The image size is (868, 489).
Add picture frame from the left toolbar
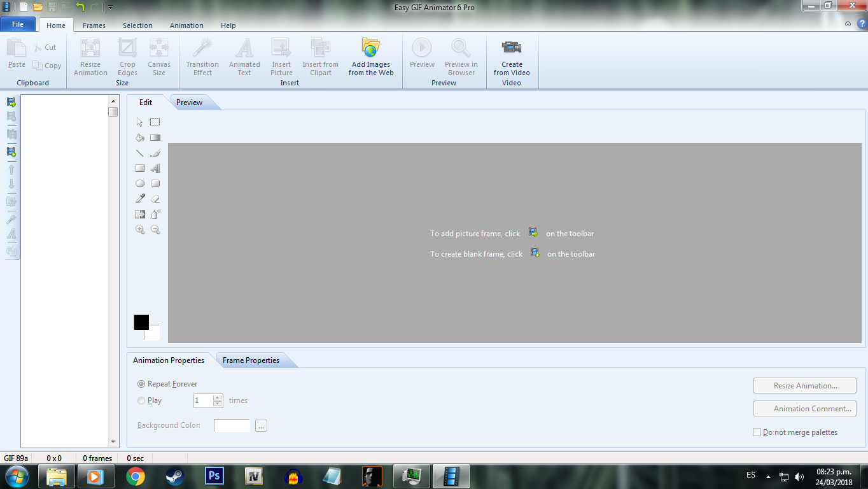11,102
